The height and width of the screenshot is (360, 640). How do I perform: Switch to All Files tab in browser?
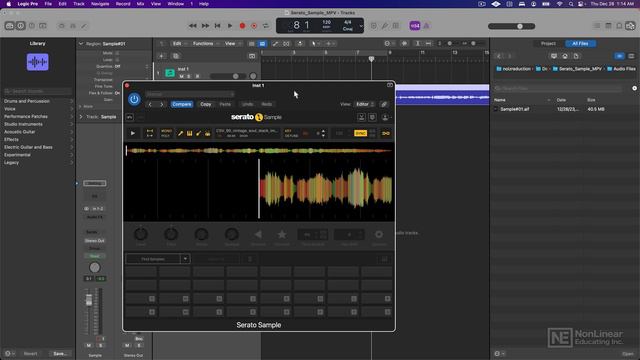click(x=580, y=43)
